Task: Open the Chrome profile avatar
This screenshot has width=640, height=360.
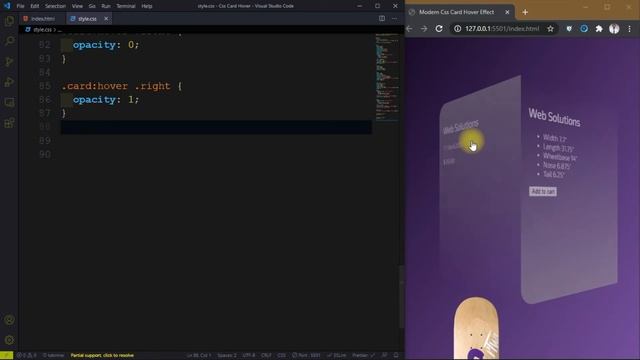Action: tap(614, 29)
